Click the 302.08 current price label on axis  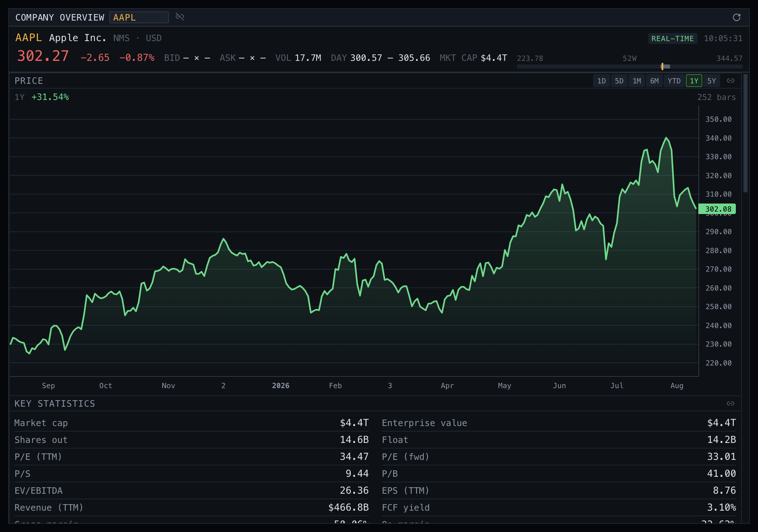pyautogui.click(x=718, y=209)
